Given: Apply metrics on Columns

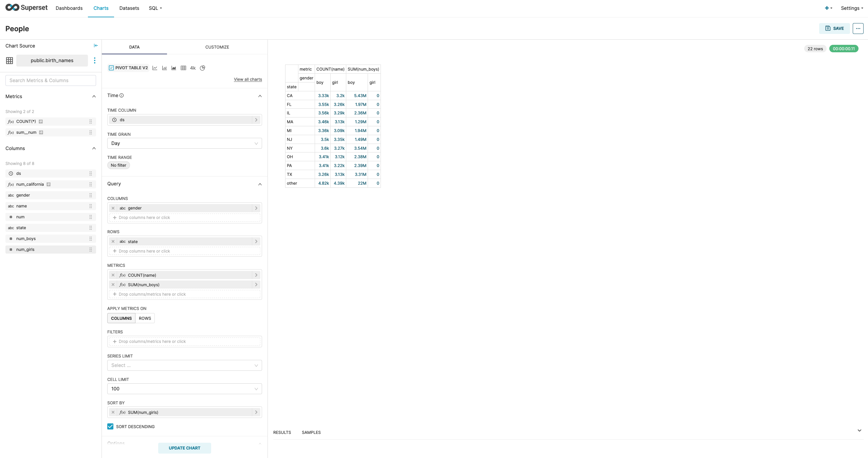Looking at the screenshot, I should [x=121, y=318].
